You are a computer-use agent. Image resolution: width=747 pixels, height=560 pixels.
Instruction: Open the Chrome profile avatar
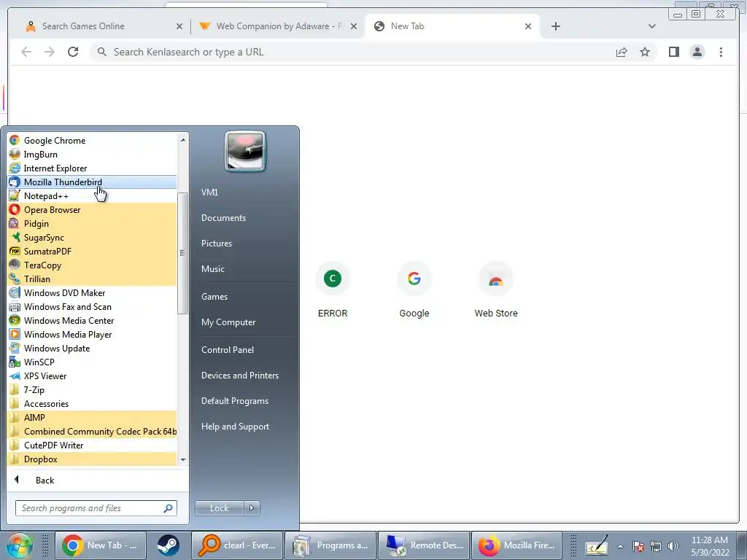pos(697,52)
